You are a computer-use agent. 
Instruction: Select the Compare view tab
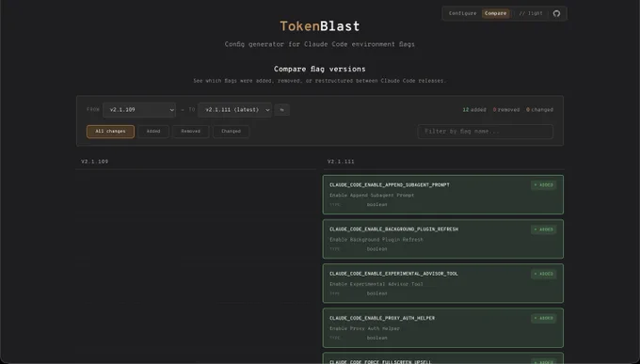pos(495,13)
